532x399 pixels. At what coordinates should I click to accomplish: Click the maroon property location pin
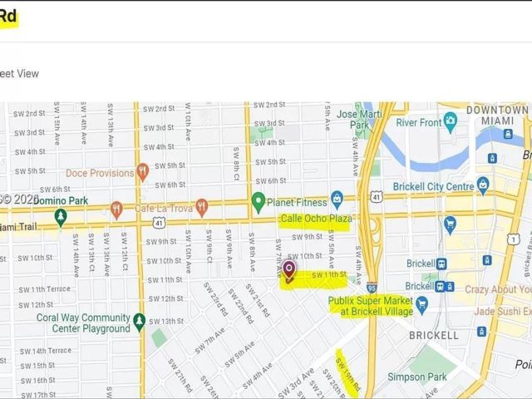[x=288, y=272]
